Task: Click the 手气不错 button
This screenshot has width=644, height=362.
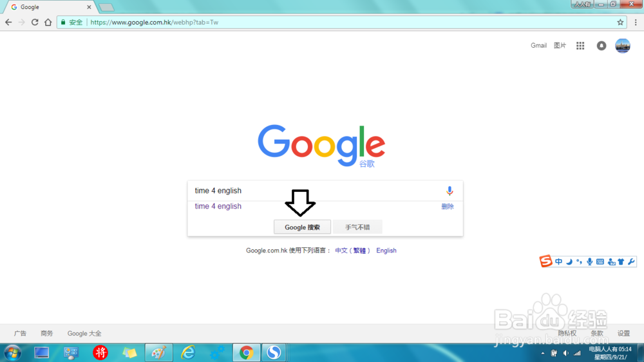Action: (x=357, y=227)
